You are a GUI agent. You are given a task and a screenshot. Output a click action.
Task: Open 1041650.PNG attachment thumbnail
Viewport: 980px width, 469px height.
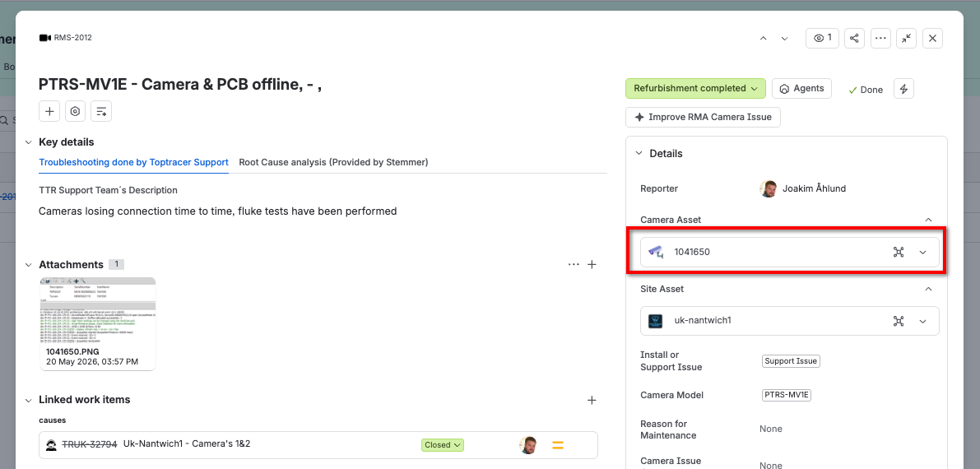(x=97, y=324)
